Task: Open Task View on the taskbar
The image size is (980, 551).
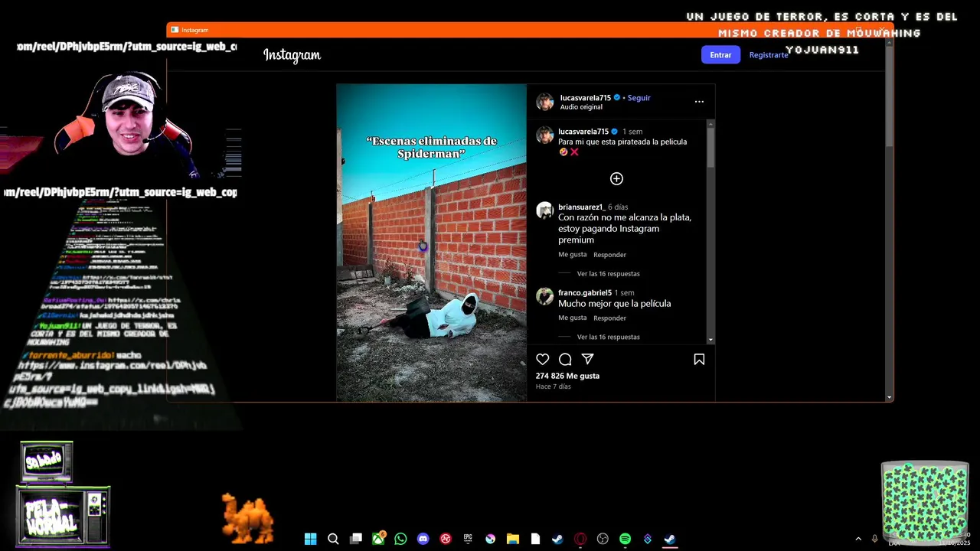Action: [x=356, y=539]
